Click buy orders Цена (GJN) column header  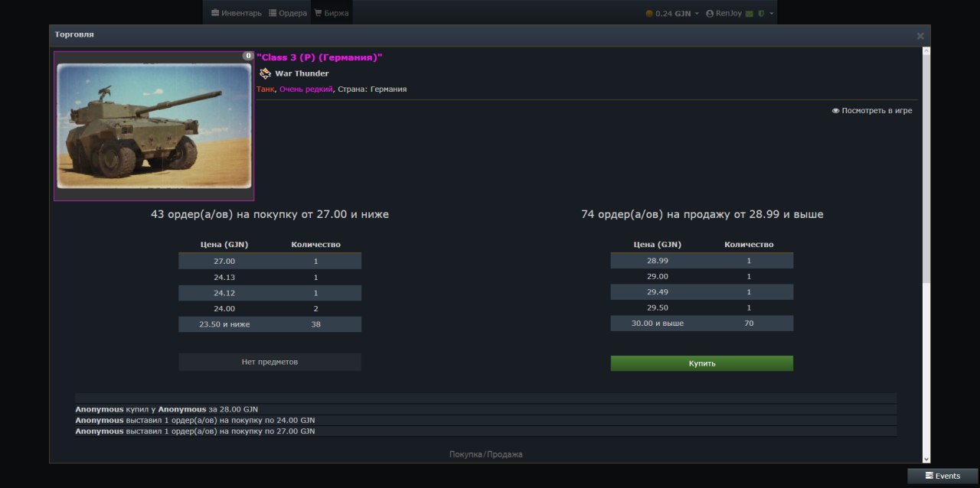pos(224,245)
